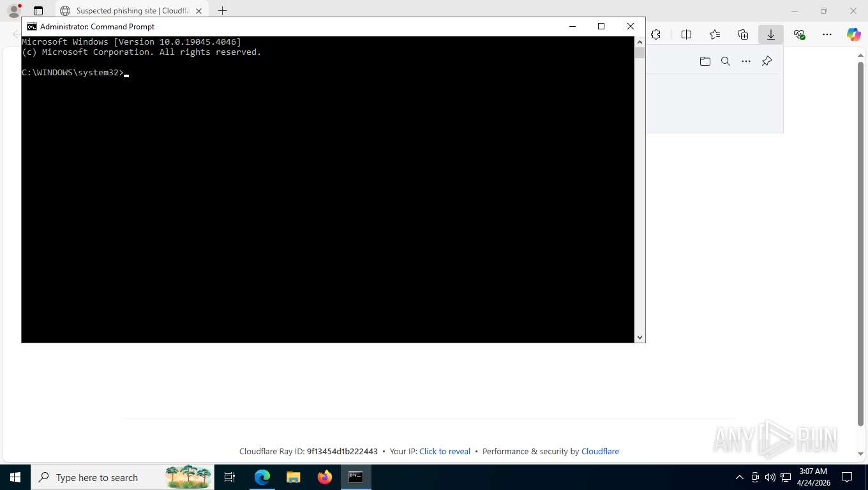Image resolution: width=868 pixels, height=490 pixels.
Task: Open Edge Favorites star icon
Action: [715, 34]
